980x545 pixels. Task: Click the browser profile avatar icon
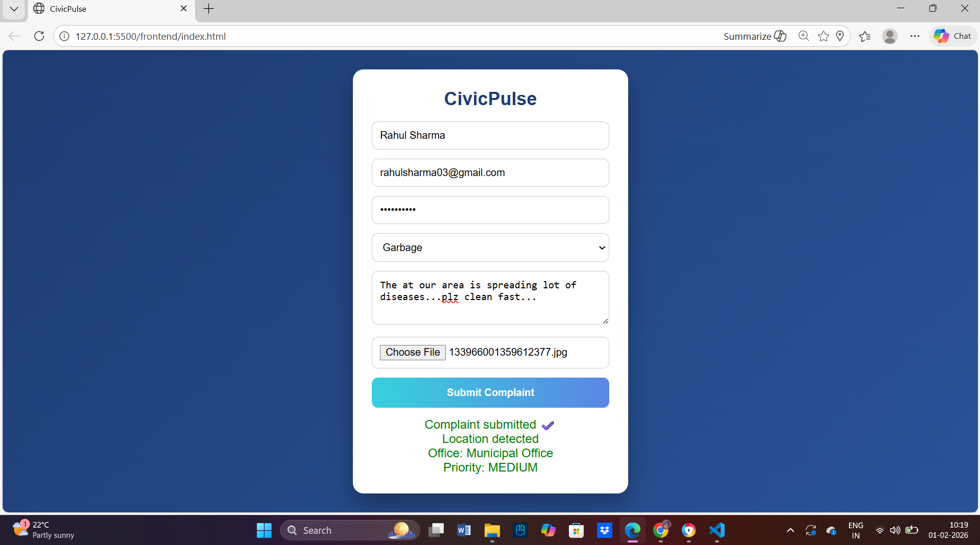click(890, 36)
